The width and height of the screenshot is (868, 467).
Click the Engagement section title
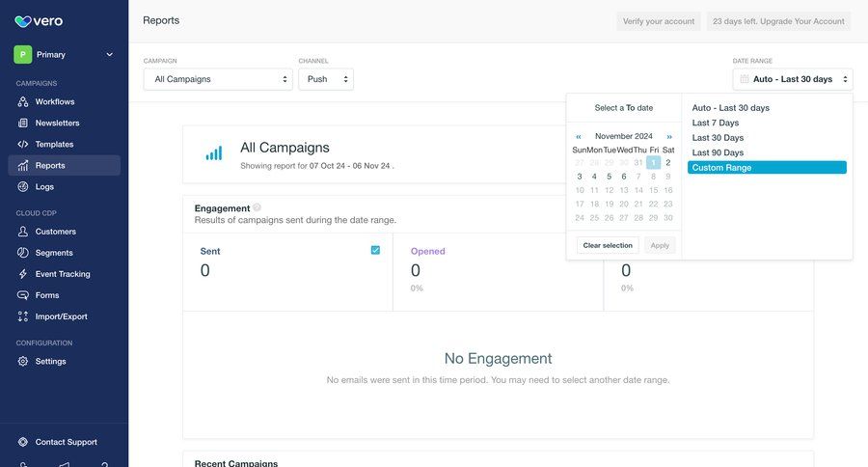click(222, 208)
